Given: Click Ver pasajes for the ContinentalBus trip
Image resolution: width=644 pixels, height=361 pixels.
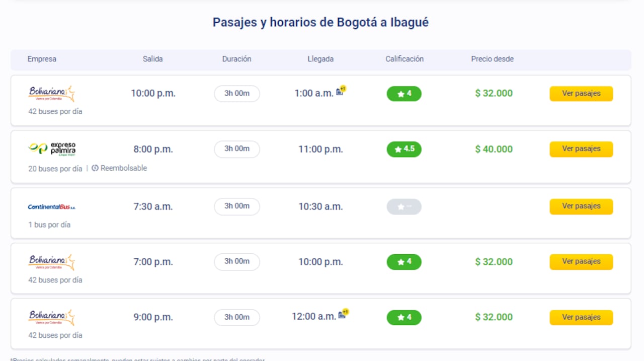Looking at the screenshot, I should pos(581,206).
